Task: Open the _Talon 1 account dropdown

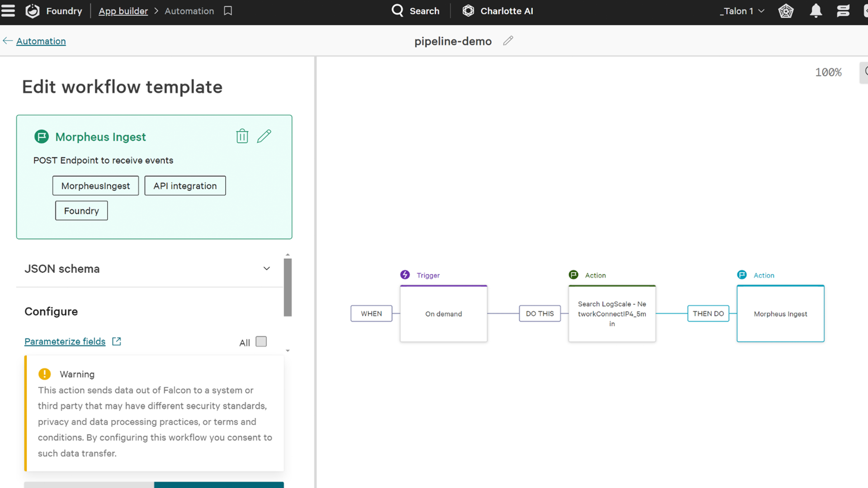Action: point(742,11)
